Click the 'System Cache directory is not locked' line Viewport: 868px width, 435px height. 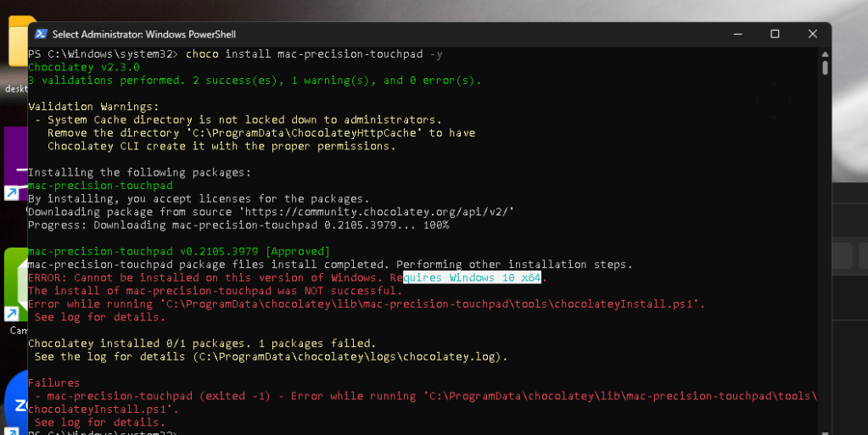coord(238,120)
